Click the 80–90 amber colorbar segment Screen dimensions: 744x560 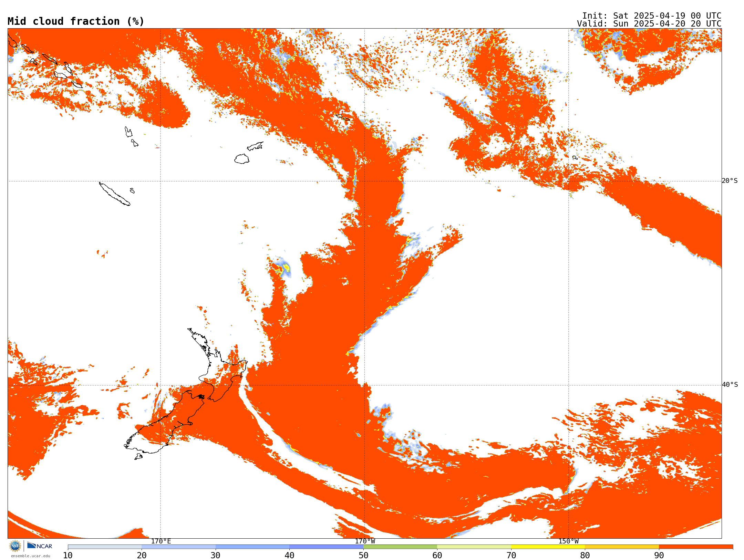[622, 547]
